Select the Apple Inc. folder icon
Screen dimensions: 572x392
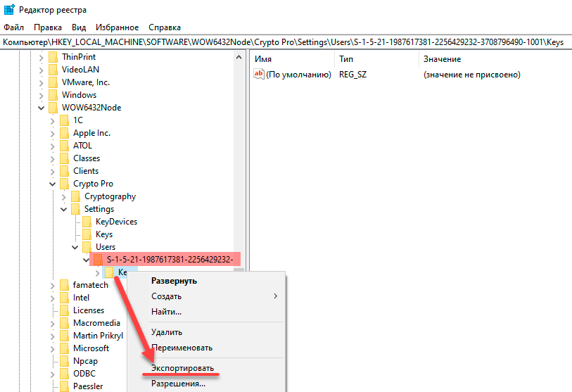(x=65, y=133)
